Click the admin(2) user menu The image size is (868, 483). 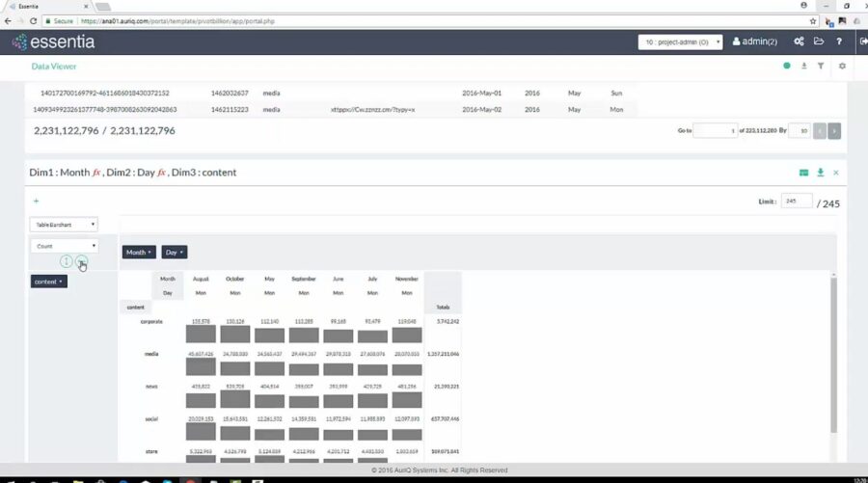(x=755, y=41)
